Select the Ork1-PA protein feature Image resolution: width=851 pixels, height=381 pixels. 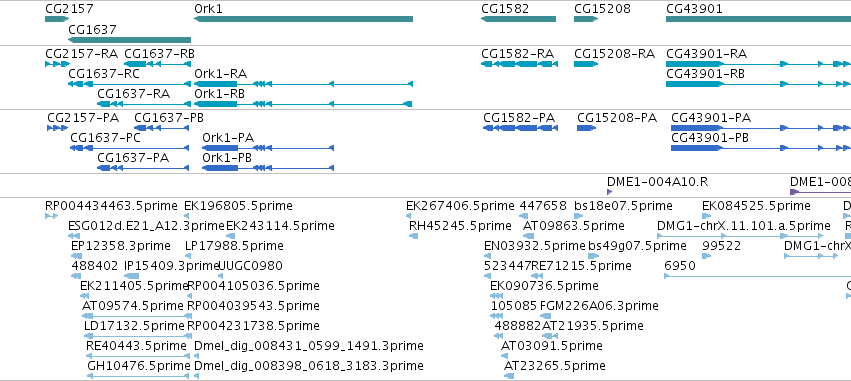point(268,148)
